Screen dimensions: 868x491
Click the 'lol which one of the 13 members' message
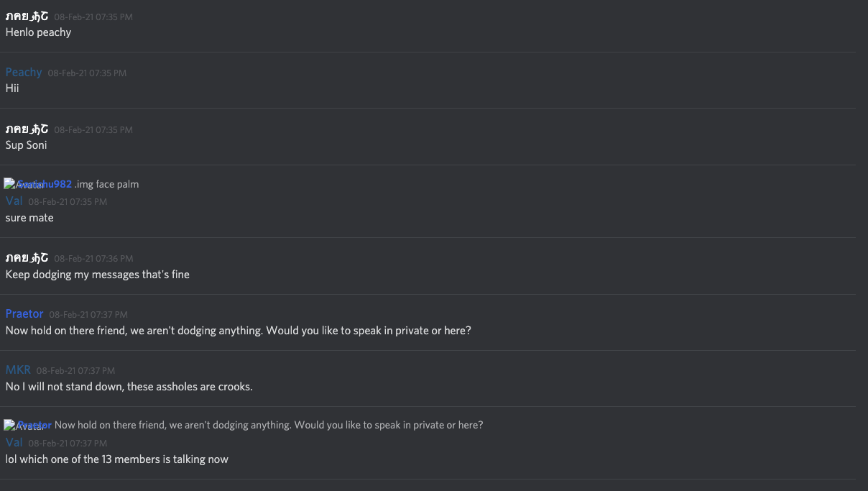116,459
